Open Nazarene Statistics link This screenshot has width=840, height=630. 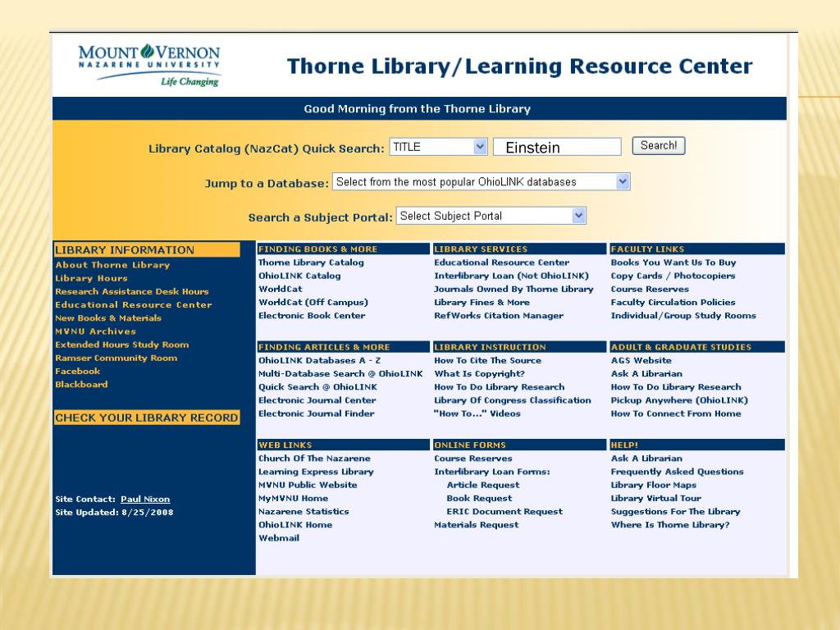pos(304,512)
